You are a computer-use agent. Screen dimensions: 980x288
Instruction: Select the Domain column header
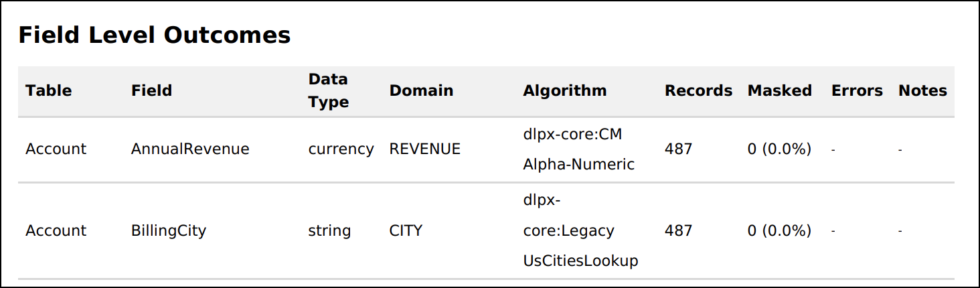(421, 90)
